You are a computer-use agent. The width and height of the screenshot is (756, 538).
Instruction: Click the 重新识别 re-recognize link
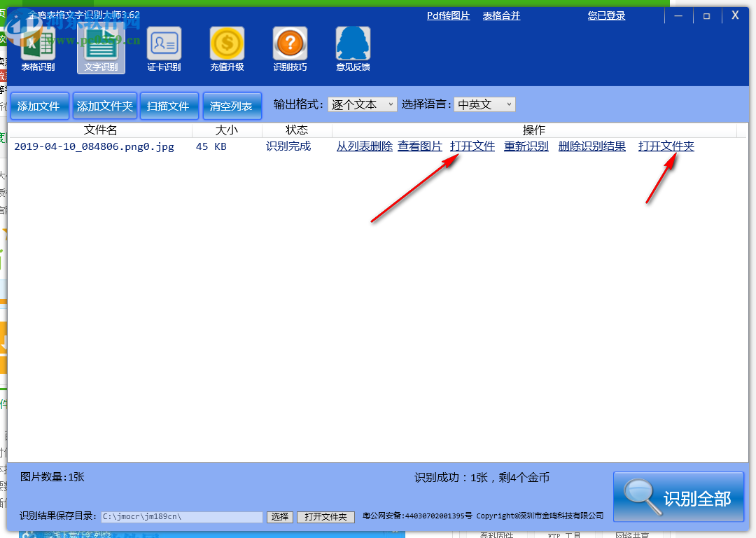(x=526, y=146)
